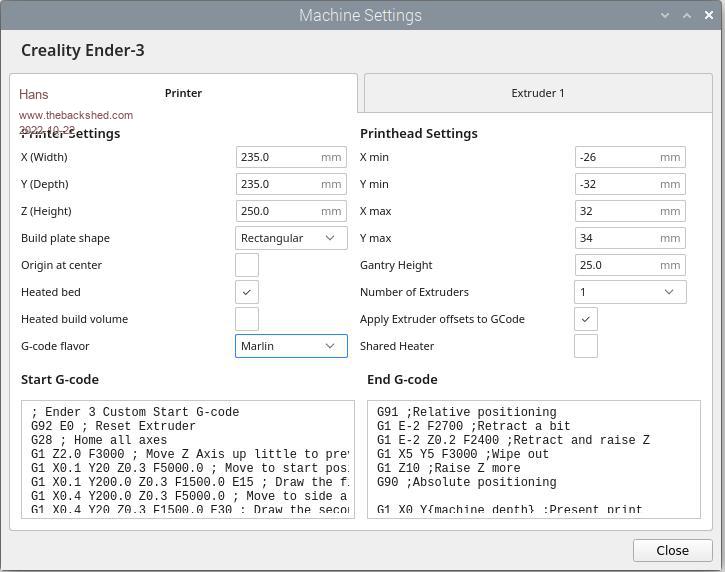
Task: Click the X (Width) input field
Action: tap(278, 157)
